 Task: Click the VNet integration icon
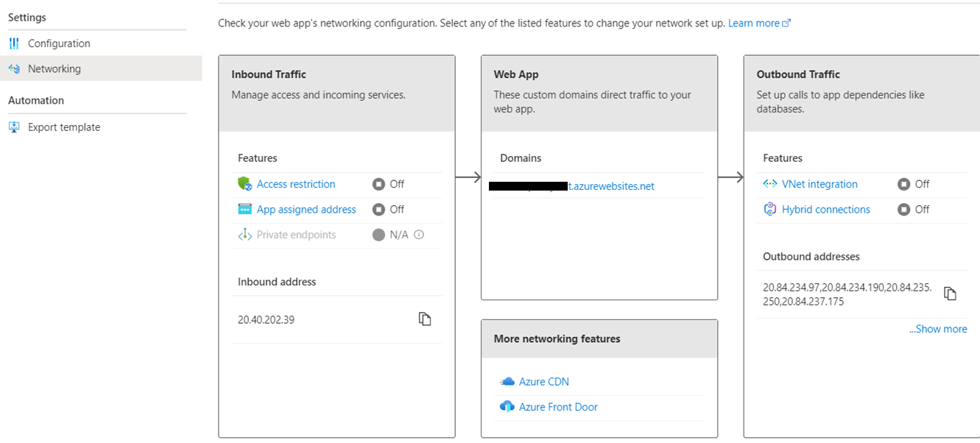coord(770,184)
